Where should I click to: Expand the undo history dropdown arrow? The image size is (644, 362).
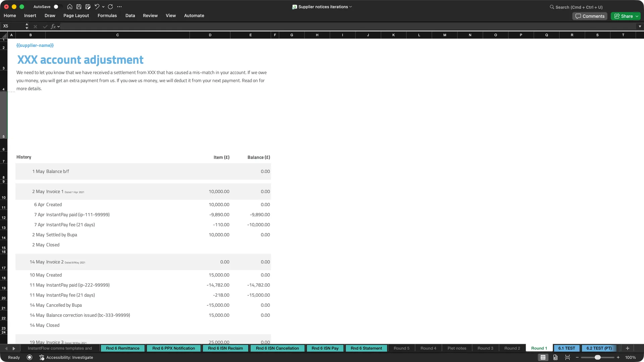point(103,7)
